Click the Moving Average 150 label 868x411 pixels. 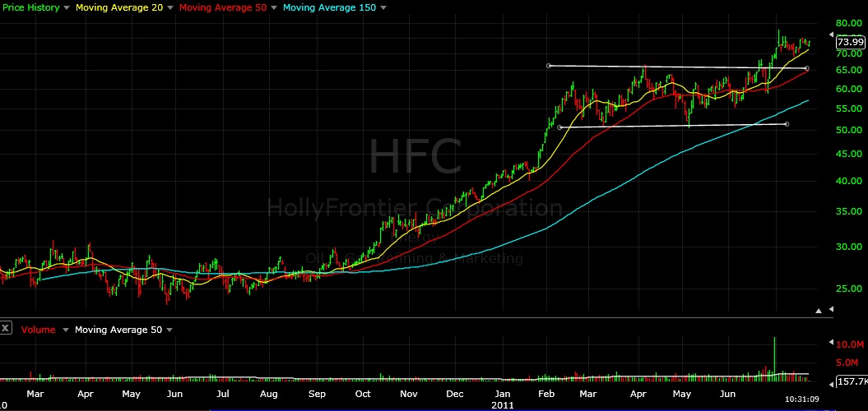click(x=329, y=7)
